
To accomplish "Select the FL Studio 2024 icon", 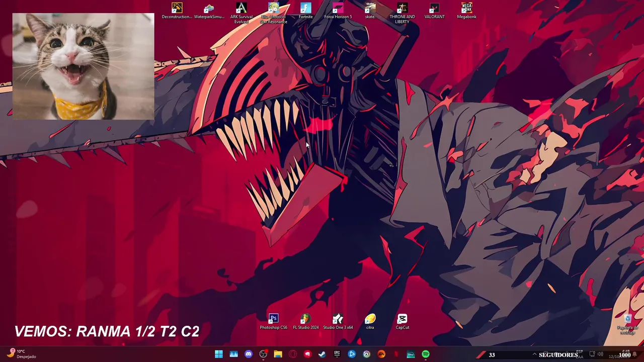I will point(305,322).
